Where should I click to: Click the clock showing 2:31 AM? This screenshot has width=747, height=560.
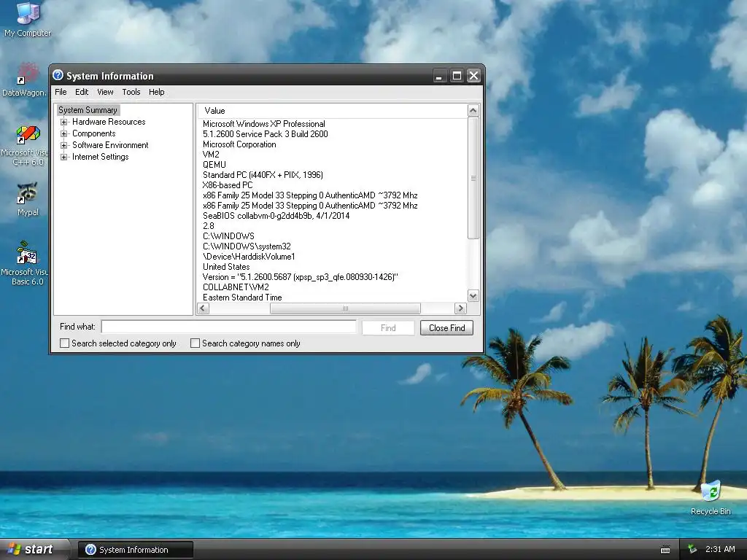[720, 549]
